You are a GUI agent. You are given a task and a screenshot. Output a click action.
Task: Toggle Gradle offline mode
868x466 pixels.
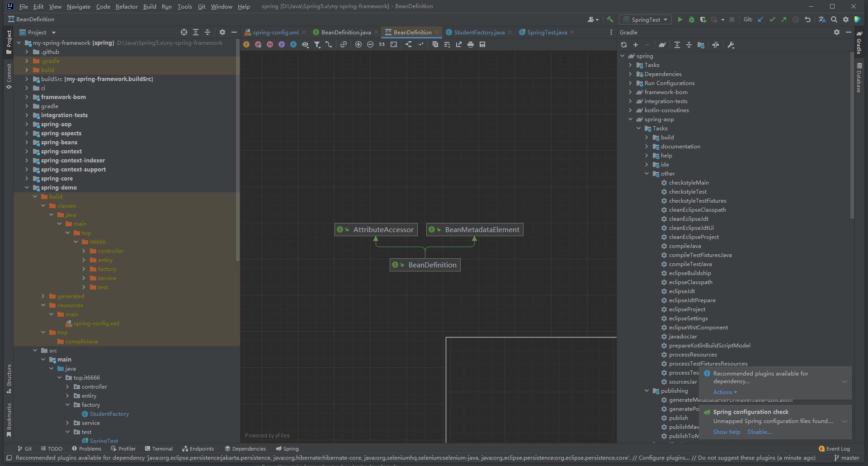716,45
